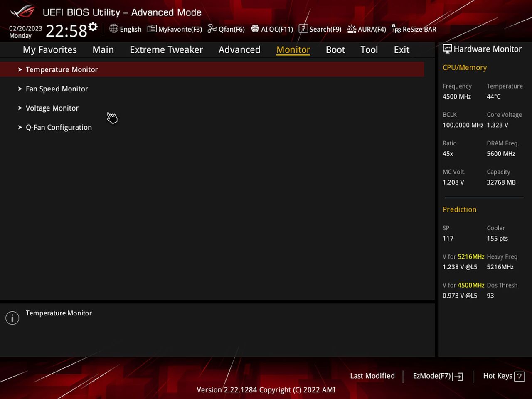
Task: Switch to the Boot tab
Action: [x=335, y=50]
